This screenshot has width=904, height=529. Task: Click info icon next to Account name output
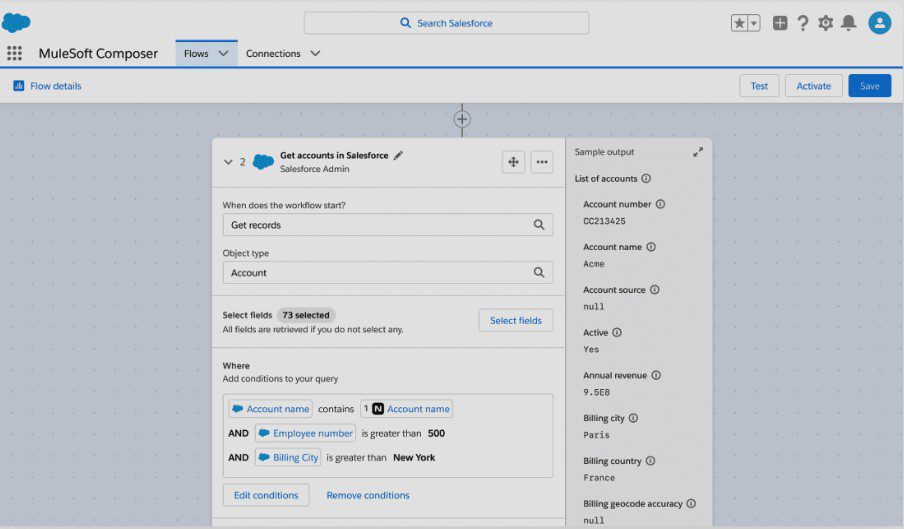click(651, 247)
